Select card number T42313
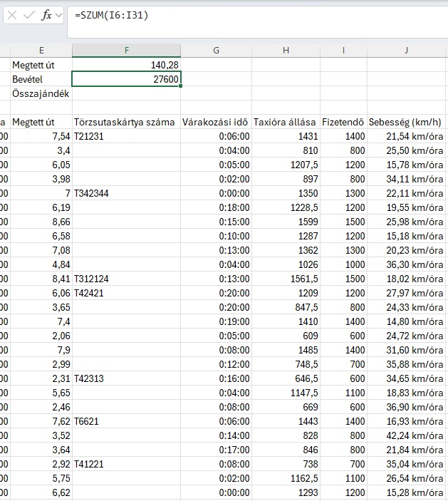 (x=127, y=378)
